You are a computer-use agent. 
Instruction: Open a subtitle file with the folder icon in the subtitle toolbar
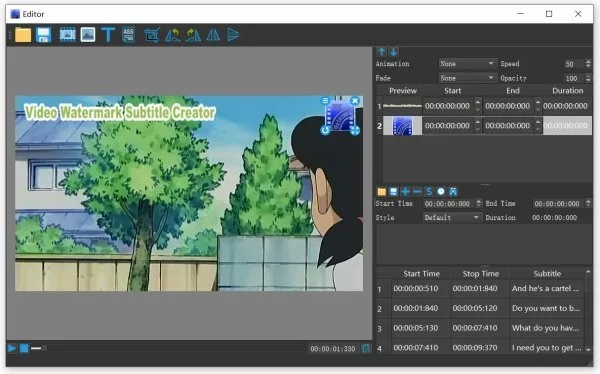click(x=382, y=191)
